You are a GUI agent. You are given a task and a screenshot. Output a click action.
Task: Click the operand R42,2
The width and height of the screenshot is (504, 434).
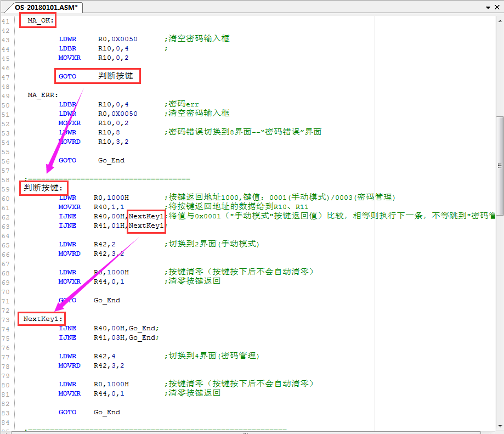[104, 244]
